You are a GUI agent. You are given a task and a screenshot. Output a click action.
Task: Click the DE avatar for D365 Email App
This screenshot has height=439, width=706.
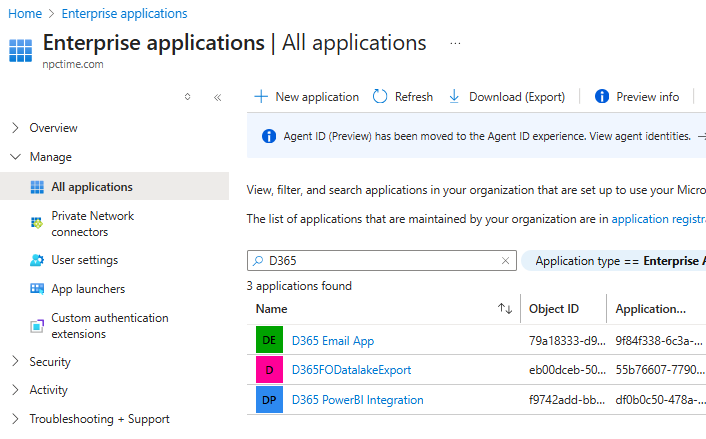click(269, 341)
